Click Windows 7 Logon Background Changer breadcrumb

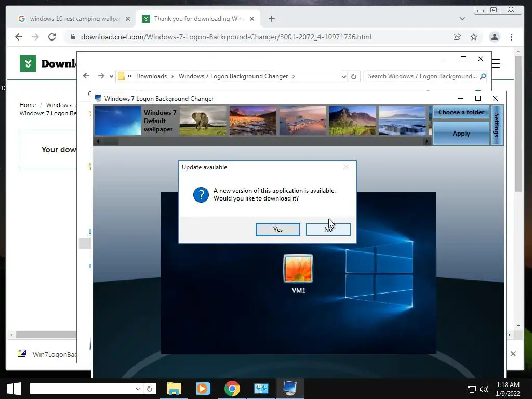pyautogui.click(x=233, y=76)
